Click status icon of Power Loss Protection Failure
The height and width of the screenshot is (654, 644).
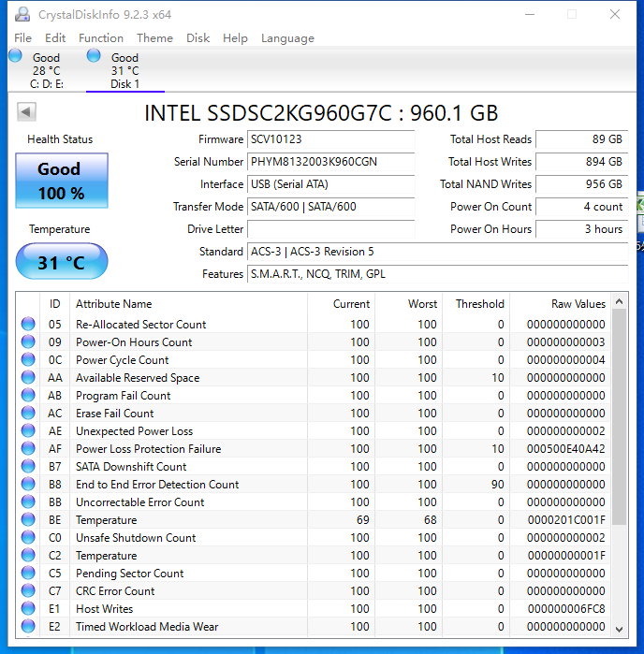(28, 449)
